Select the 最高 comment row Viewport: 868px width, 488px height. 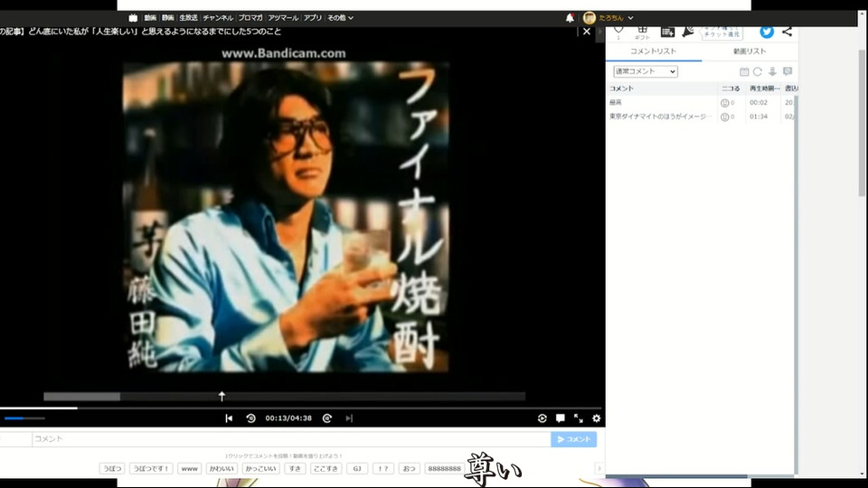700,103
